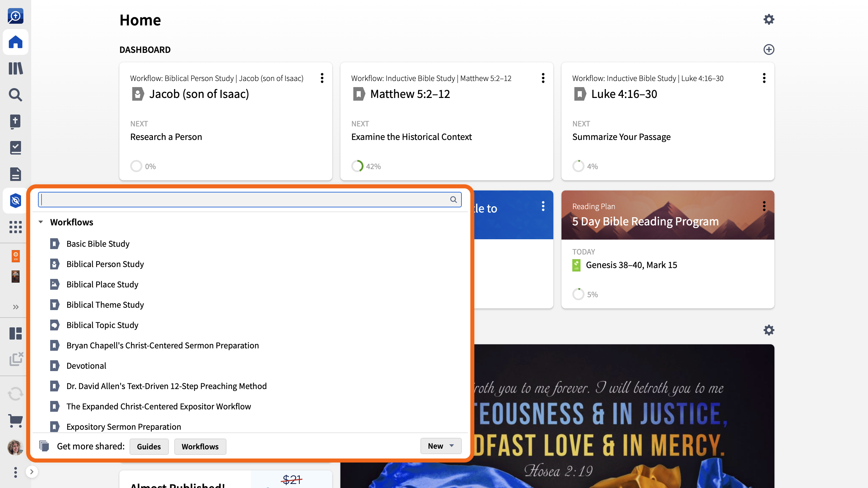
Task: Expand shortcuts with double chevron icon
Action: [16, 307]
